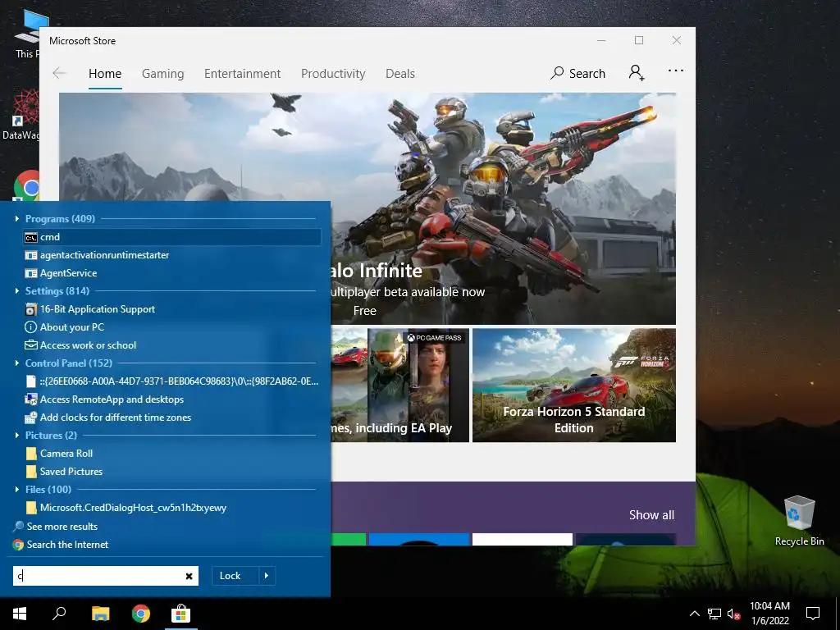Open the PC Game Pass EA Play tile
Viewport: 840px width, 630px height.
[x=399, y=386]
